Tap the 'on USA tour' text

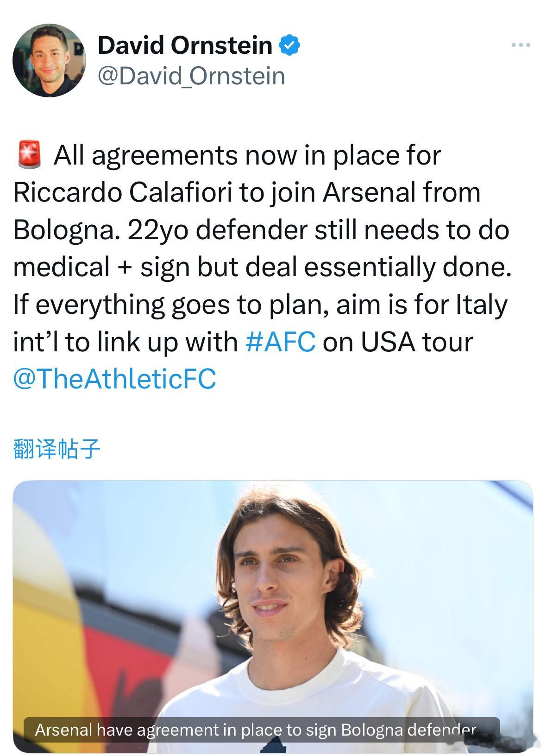[x=397, y=342]
